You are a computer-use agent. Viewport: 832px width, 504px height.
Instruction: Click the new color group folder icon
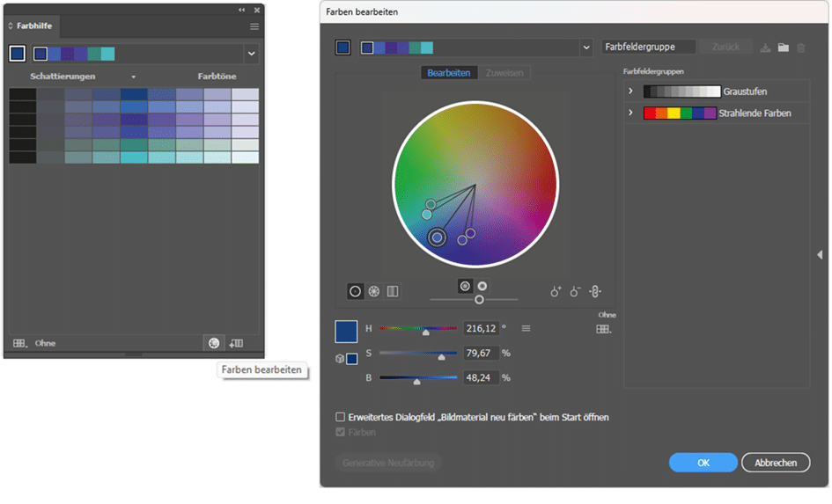783,47
